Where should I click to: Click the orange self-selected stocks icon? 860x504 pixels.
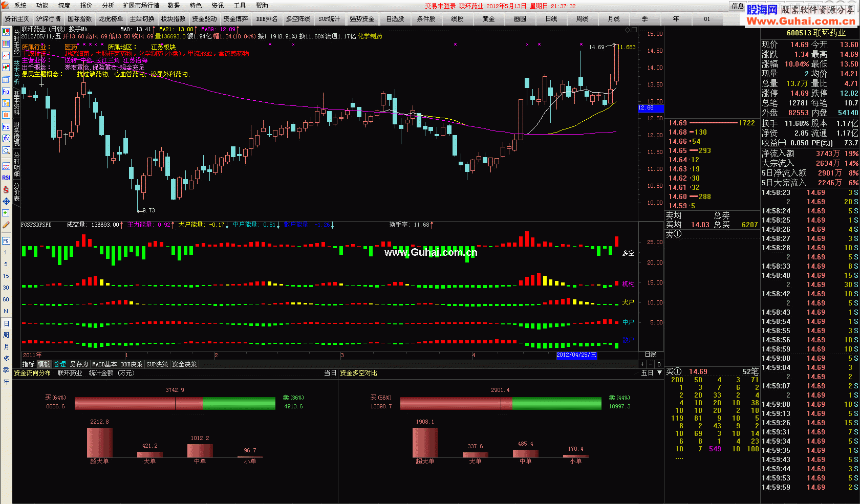tap(6, 115)
